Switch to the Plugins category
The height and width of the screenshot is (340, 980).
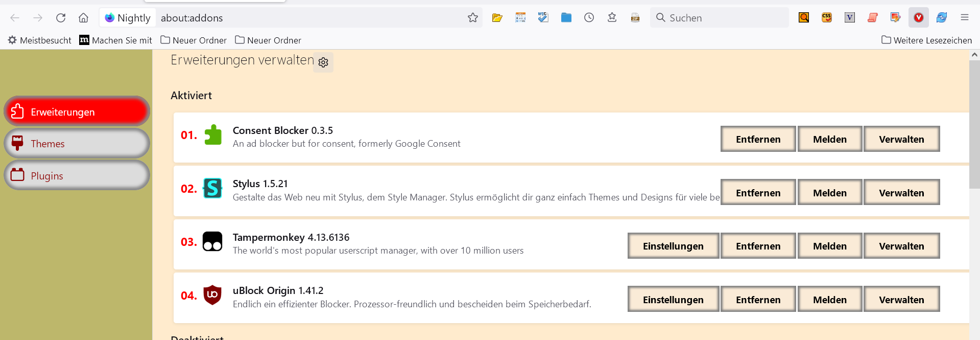pyautogui.click(x=77, y=176)
